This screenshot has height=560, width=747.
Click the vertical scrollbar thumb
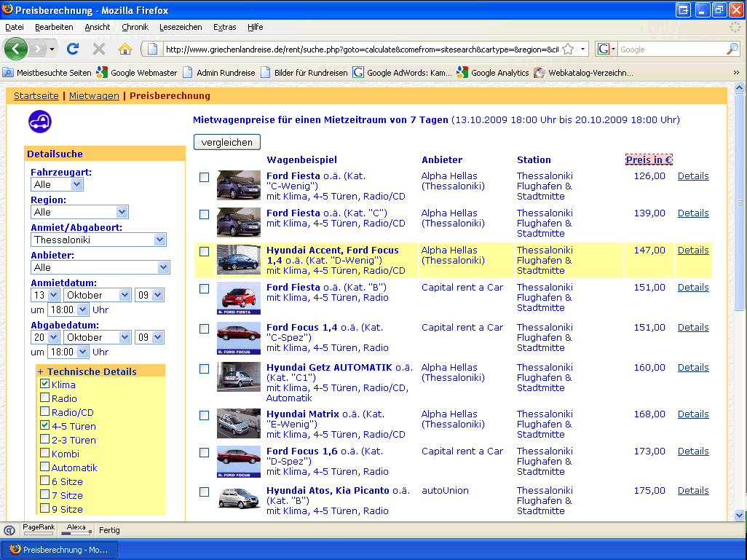pyautogui.click(x=739, y=202)
